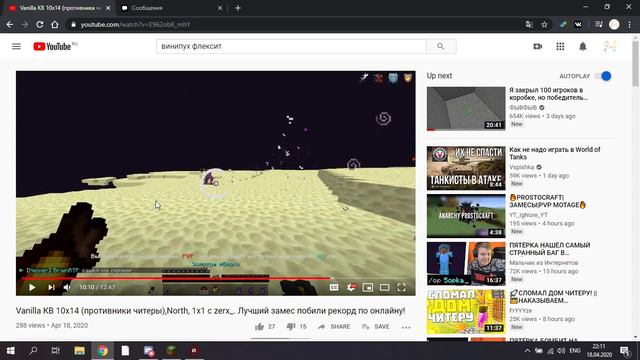Open the 16:37 suggested video thumbnail
This screenshot has width=640, height=360.
466,264
